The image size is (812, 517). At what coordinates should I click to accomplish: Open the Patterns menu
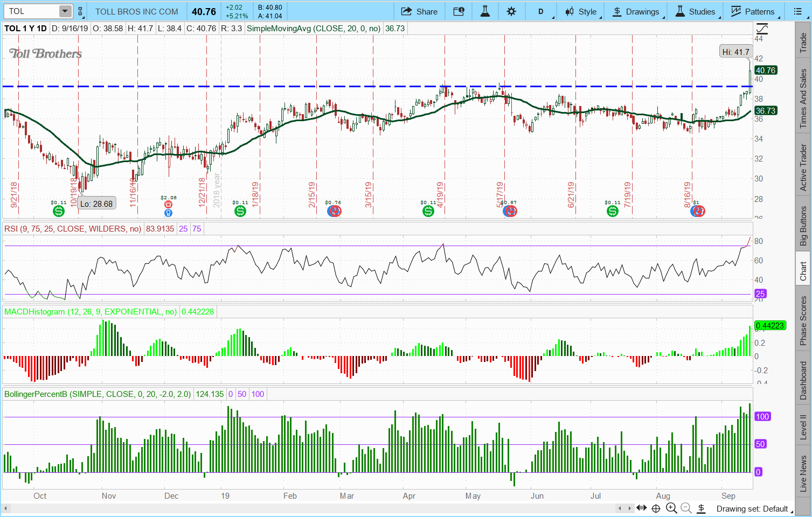point(752,11)
